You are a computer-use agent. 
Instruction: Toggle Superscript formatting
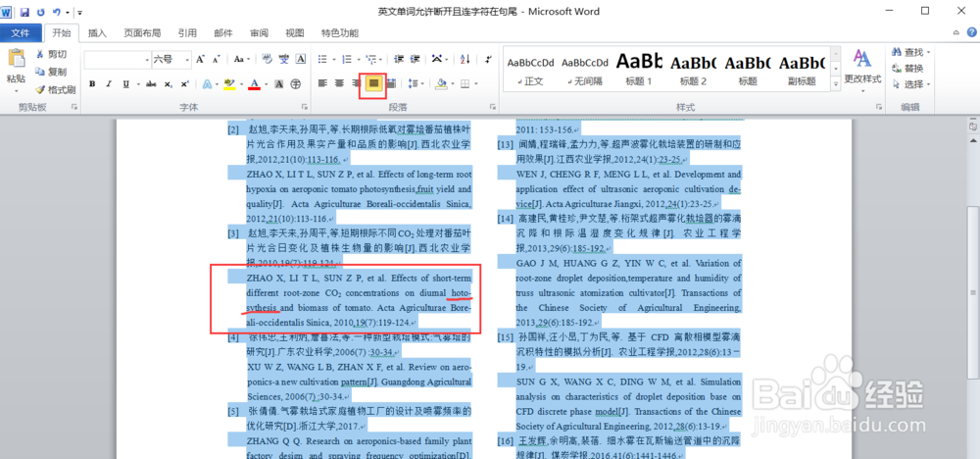click(x=184, y=83)
